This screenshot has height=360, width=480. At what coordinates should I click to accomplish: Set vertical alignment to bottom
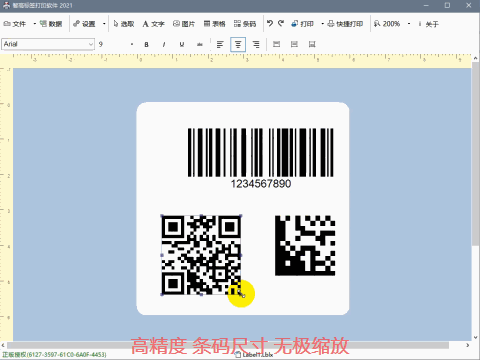(x=312, y=44)
